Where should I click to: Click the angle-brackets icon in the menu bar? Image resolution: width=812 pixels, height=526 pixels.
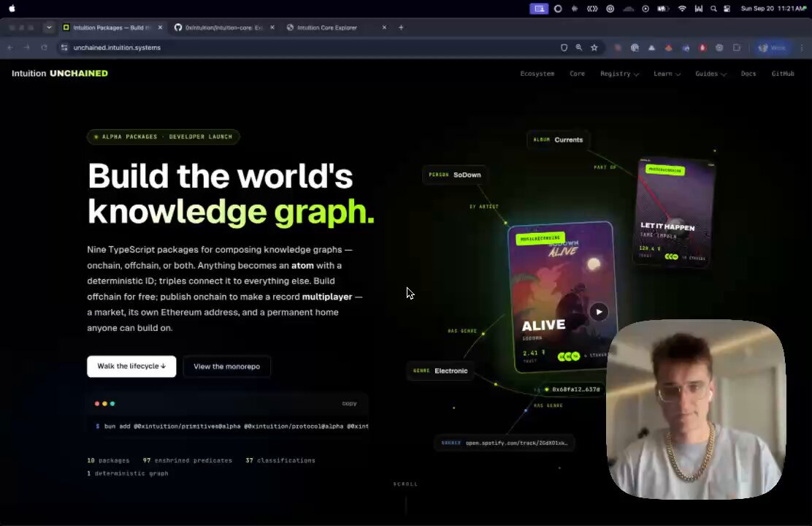[x=592, y=8]
